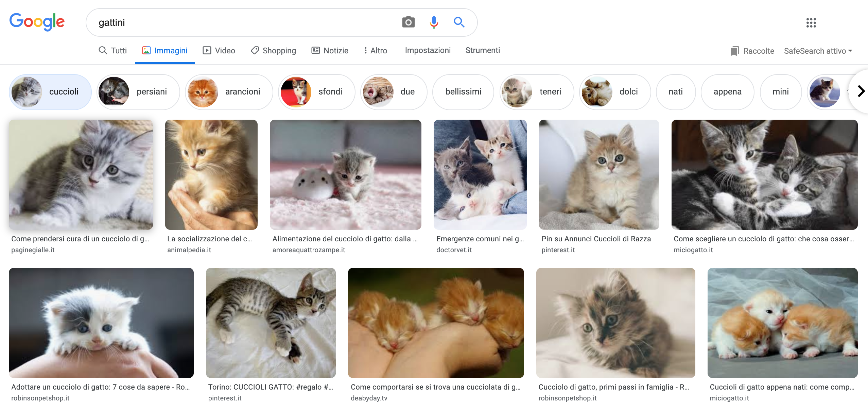Viewport: 868px width, 412px height.
Task: Start voice search with microphone icon
Action: click(x=434, y=22)
